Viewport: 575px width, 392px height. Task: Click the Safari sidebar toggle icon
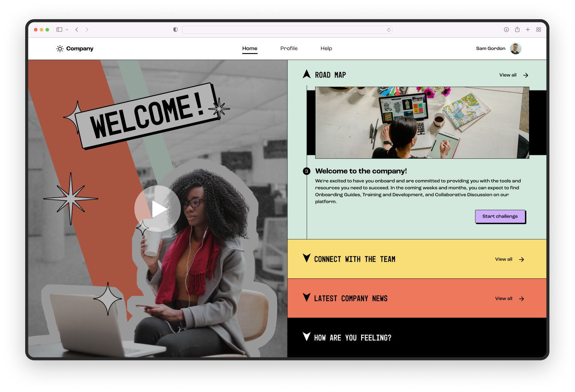point(59,30)
